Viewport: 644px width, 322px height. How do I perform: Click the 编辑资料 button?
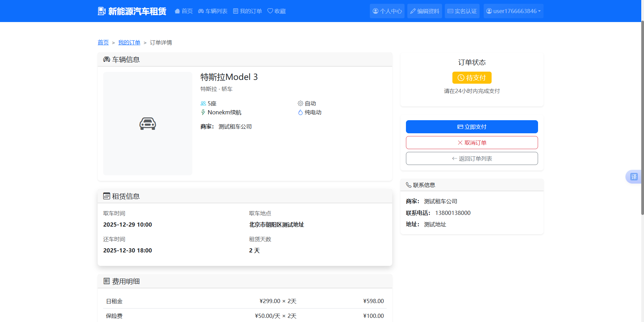(425, 11)
